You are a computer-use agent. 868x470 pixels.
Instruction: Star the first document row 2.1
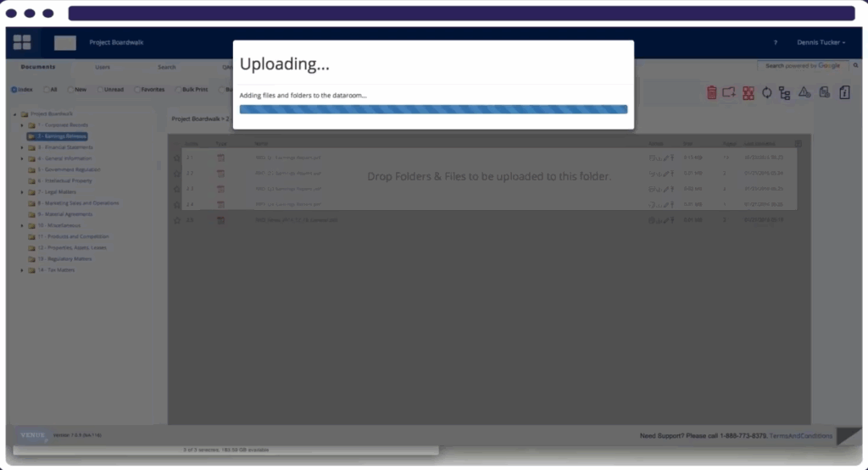tap(177, 158)
